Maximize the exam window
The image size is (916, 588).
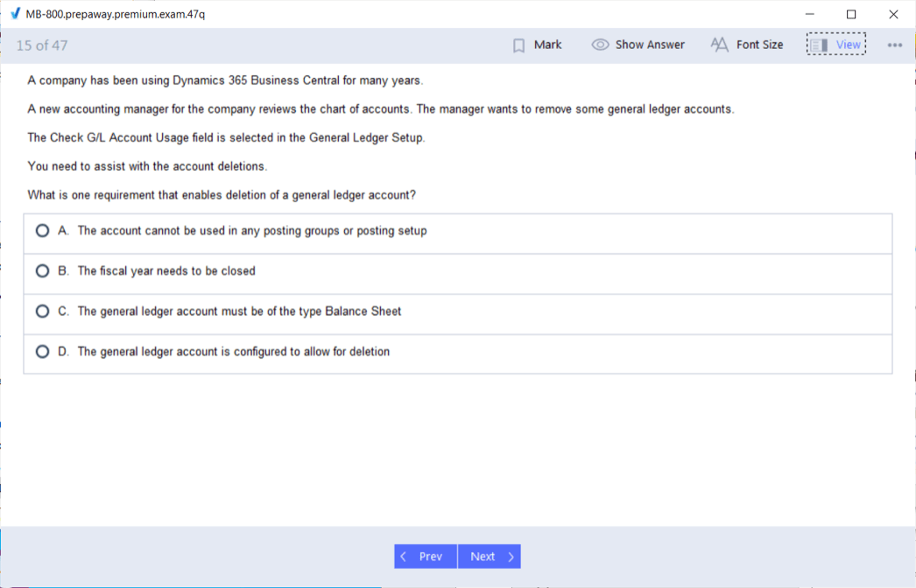coord(851,14)
